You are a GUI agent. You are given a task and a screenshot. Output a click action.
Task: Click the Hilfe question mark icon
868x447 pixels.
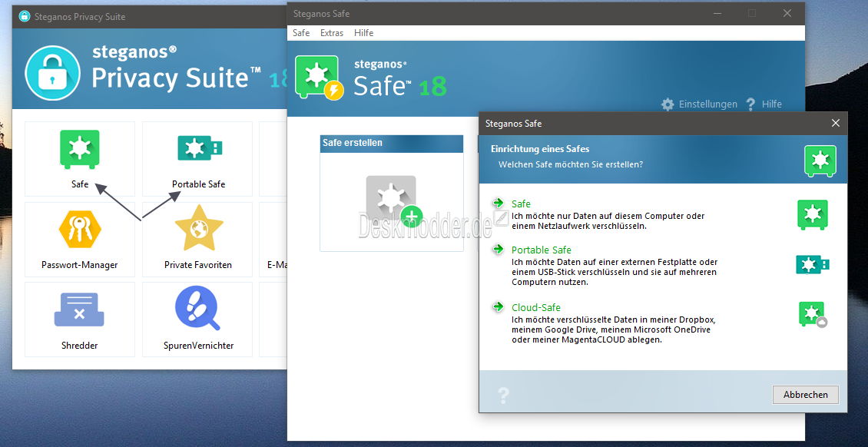click(x=750, y=104)
